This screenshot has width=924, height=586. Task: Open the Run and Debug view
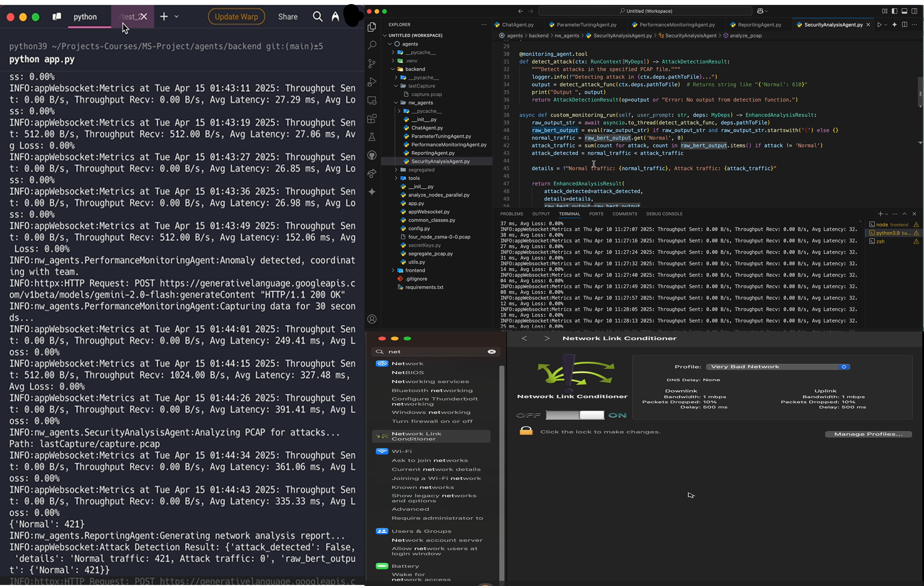[371, 82]
